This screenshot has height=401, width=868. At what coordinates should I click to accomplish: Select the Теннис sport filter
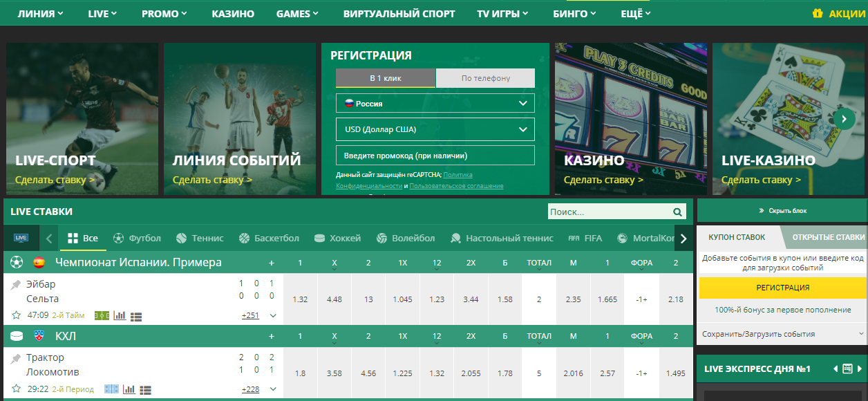200,238
